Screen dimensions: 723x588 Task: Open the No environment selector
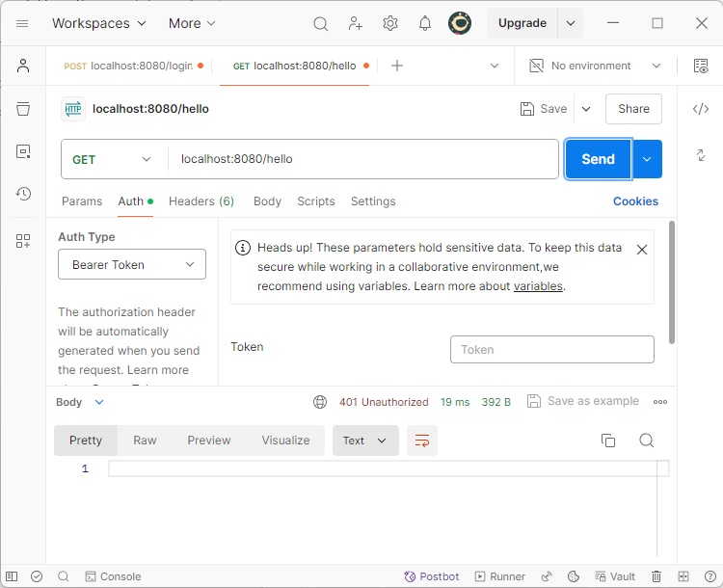pos(596,66)
